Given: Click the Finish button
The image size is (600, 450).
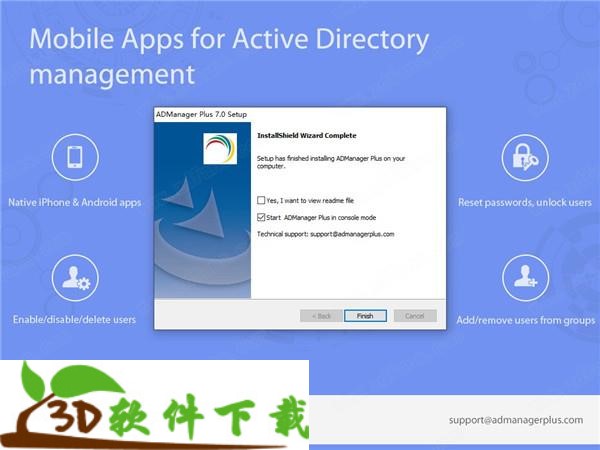Looking at the screenshot, I should (x=365, y=316).
